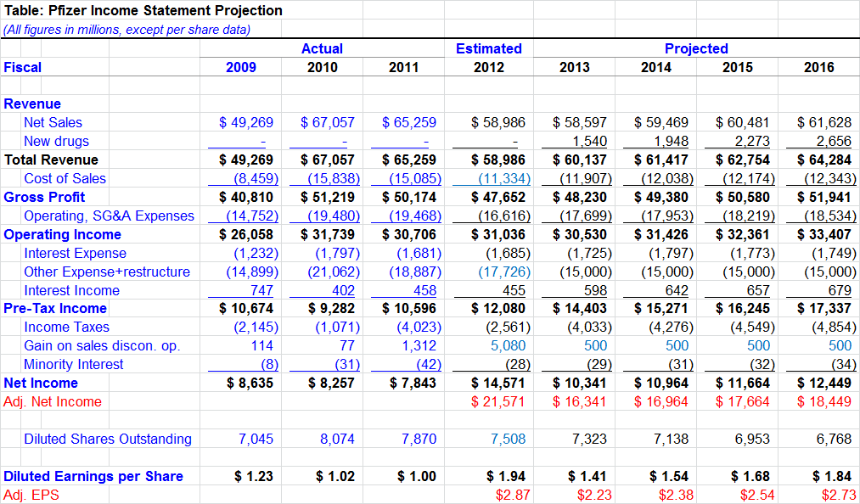Select 2016 Adj. EPS $2.73
860x504 pixels.
[839, 495]
